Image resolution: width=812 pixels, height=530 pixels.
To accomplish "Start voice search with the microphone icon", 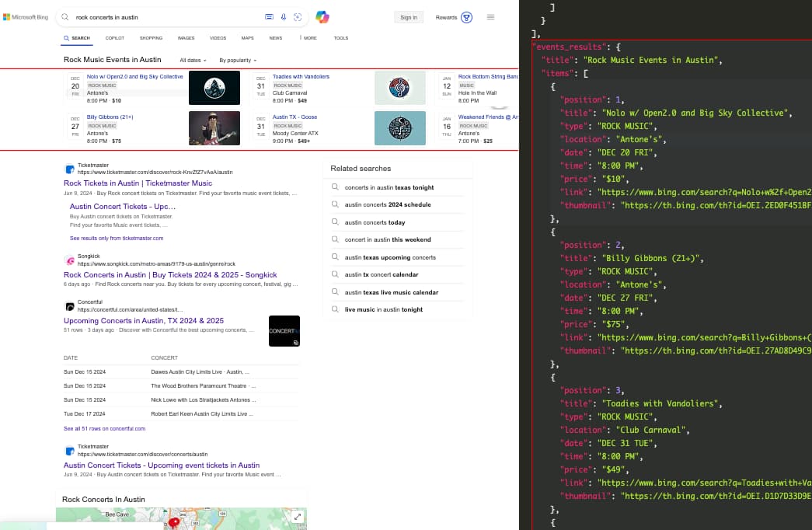I will 284,17.
